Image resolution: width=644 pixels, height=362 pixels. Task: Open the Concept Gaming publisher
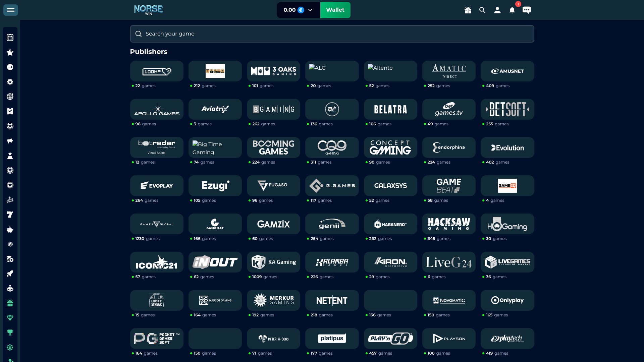(x=390, y=147)
